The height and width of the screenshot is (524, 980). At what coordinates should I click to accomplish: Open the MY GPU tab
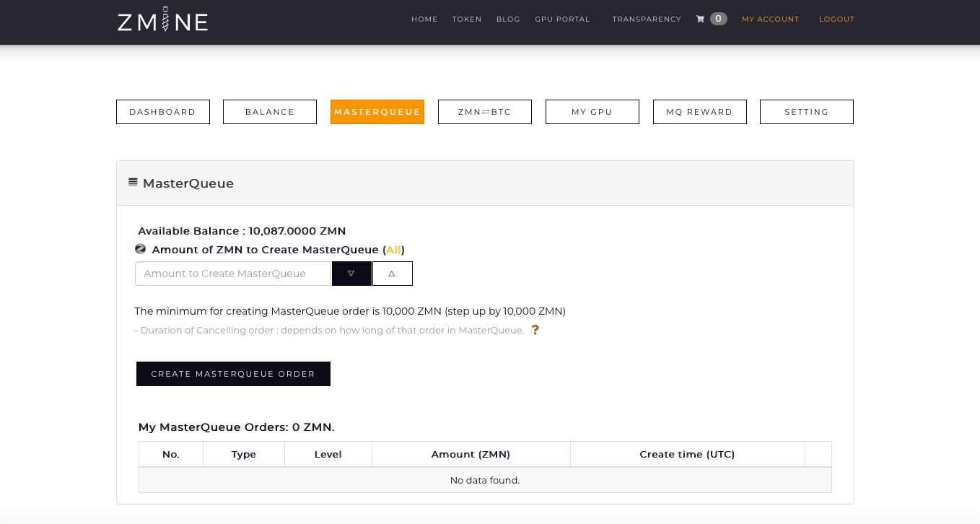592,112
